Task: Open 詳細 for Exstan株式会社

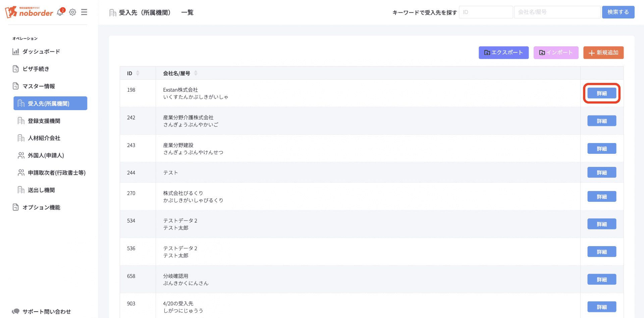Action: coord(601,93)
